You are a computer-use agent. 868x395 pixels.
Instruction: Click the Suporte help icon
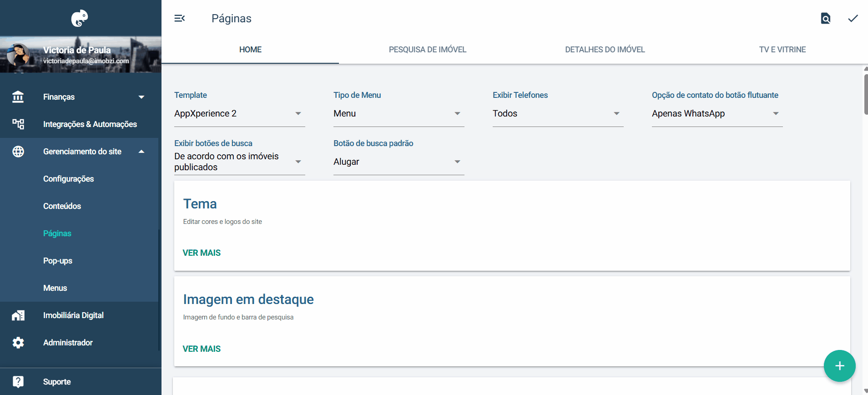(18, 382)
